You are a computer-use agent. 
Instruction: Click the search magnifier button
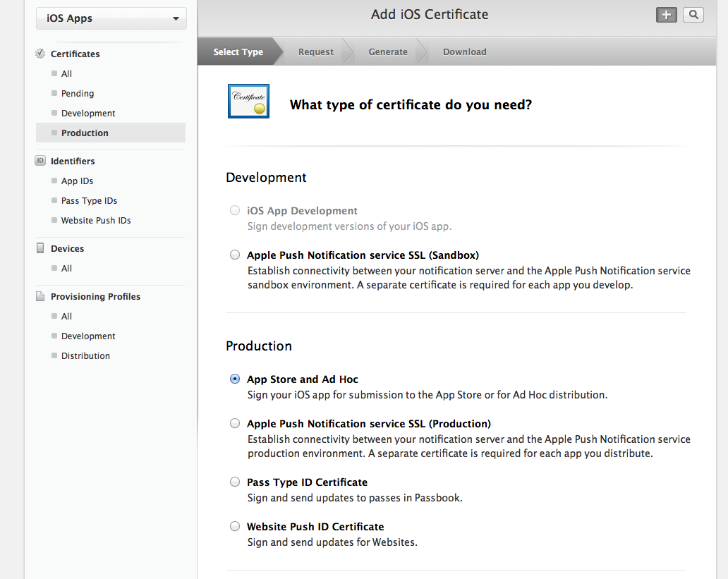click(x=693, y=15)
